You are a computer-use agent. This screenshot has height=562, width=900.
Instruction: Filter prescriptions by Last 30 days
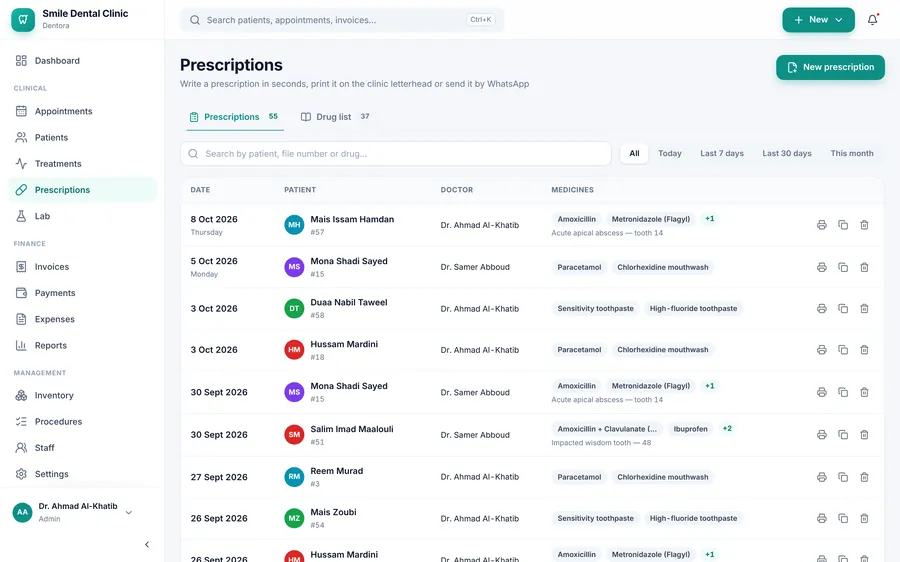pyautogui.click(x=787, y=153)
